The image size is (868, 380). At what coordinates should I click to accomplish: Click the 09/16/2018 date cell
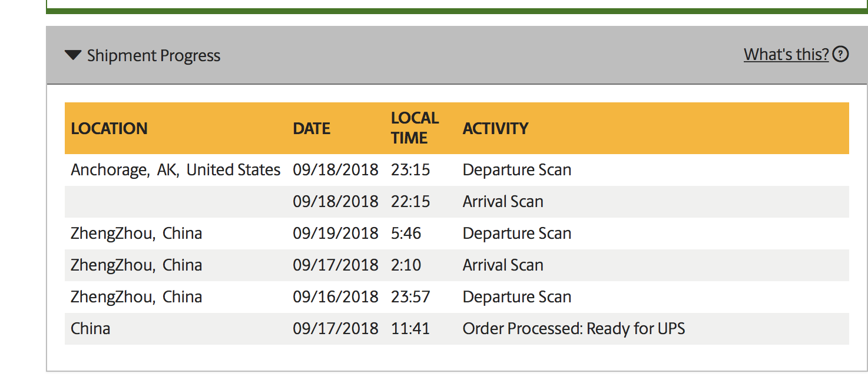tap(336, 297)
